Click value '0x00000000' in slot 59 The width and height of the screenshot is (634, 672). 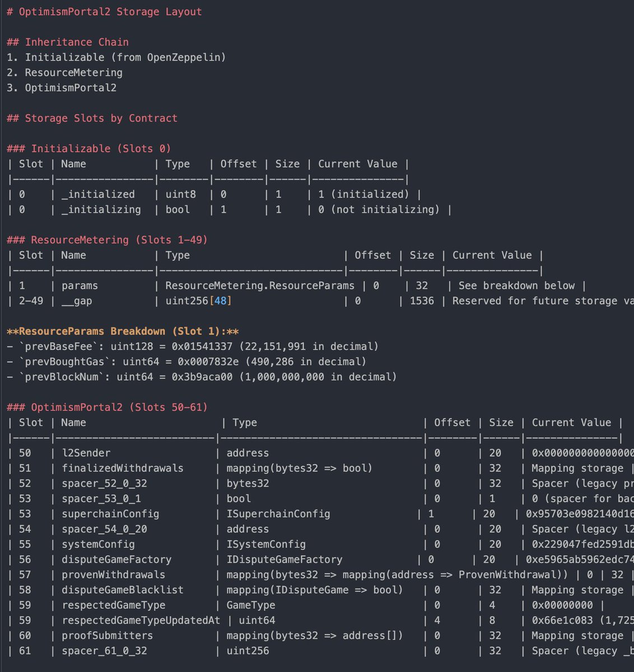[562, 605]
